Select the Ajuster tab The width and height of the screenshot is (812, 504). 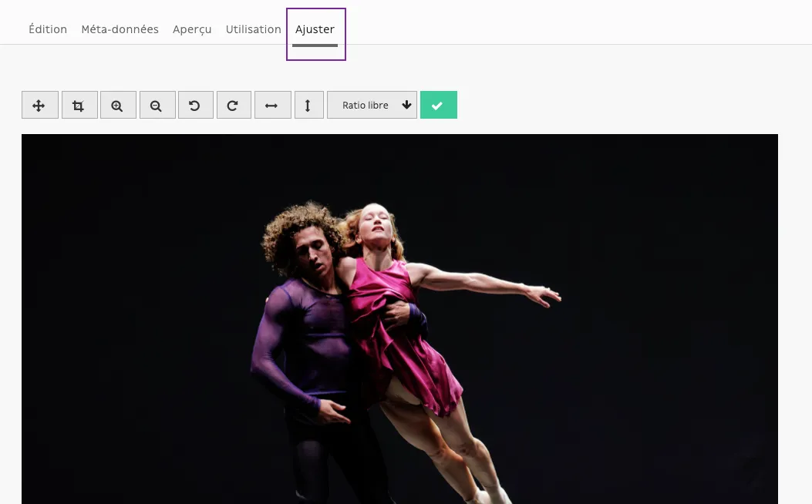[315, 29]
